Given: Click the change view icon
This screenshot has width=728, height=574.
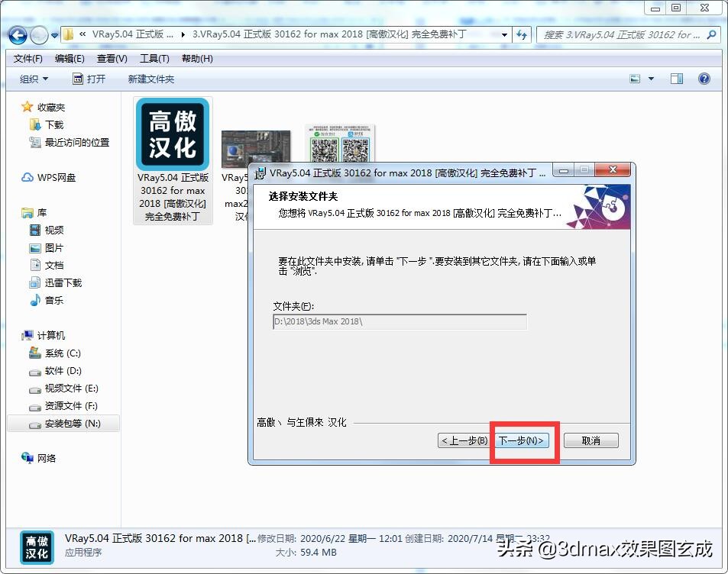Looking at the screenshot, I should pos(635,79).
